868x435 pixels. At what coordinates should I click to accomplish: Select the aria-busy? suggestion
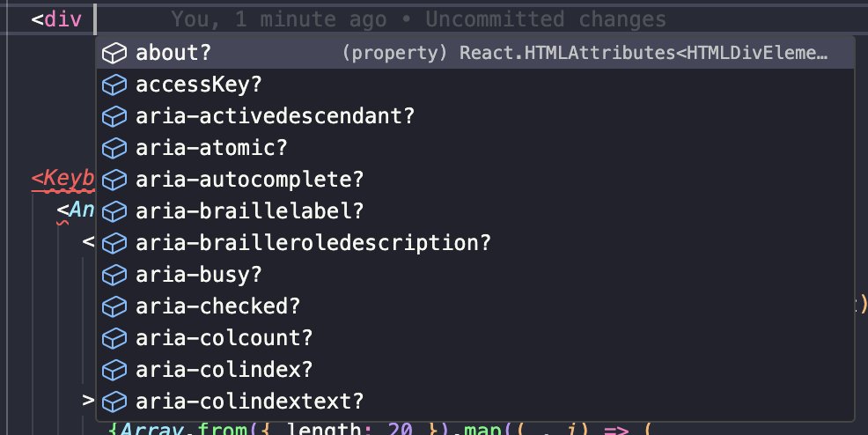click(475, 275)
